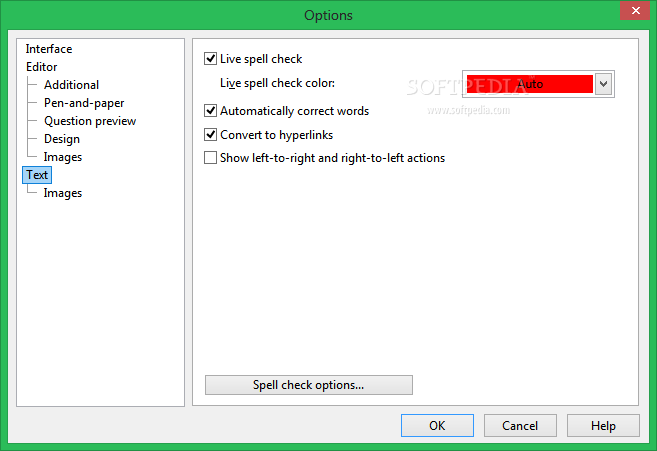Select Pen-and-paper tree item
This screenshot has height=451, width=657.
[x=84, y=103]
